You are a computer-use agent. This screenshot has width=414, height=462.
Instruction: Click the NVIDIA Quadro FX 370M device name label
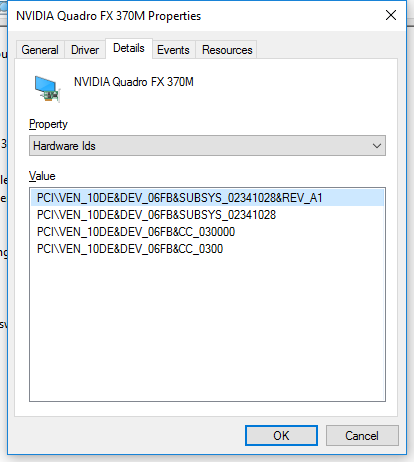(x=134, y=82)
